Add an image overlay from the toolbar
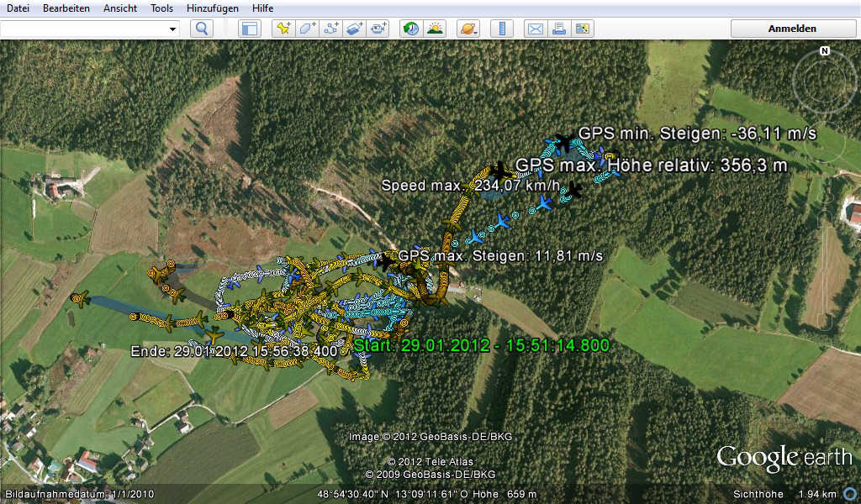The height and width of the screenshot is (504, 861). tap(355, 29)
